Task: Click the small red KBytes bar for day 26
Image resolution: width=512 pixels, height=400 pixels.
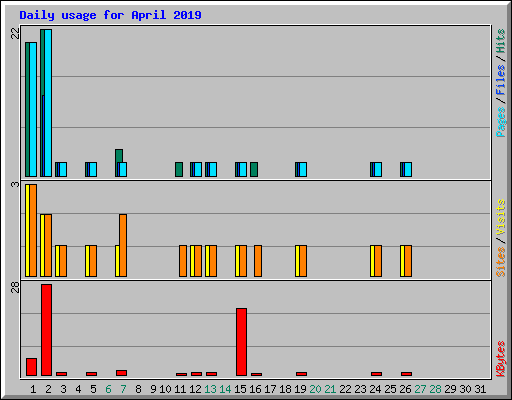Action: click(x=406, y=374)
